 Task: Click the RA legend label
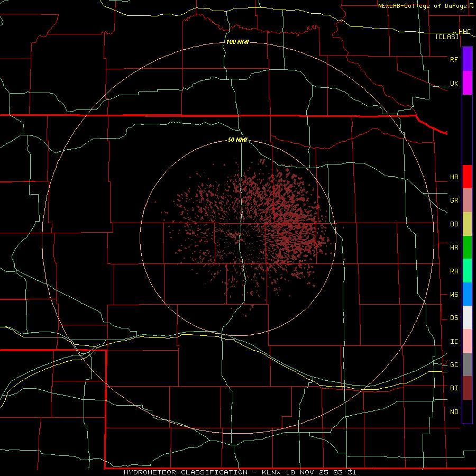(454, 271)
